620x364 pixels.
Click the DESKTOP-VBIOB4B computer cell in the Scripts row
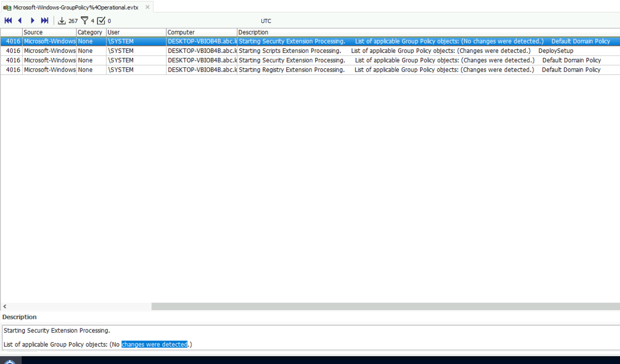click(202, 51)
